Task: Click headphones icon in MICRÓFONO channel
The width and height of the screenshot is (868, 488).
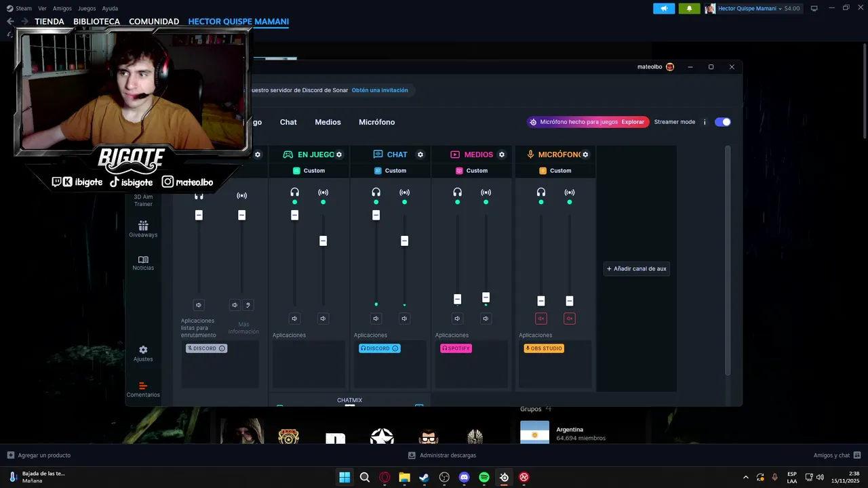Action: (x=540, y=192)
